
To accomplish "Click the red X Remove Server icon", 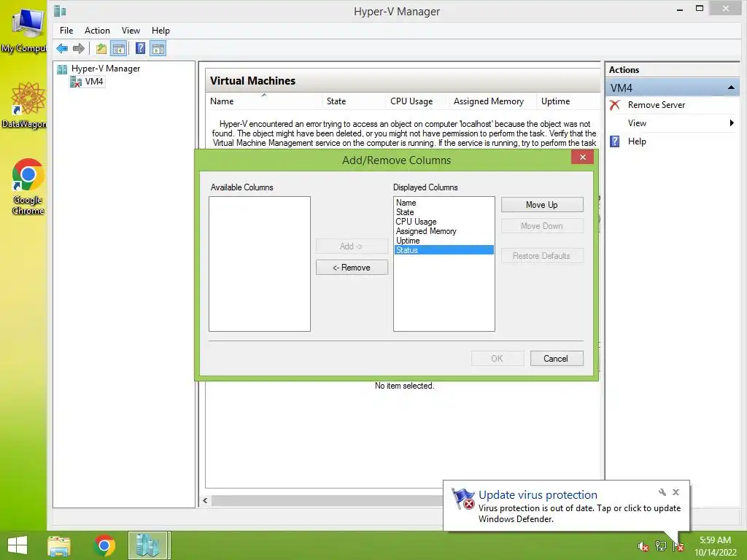I will (615, 105).
